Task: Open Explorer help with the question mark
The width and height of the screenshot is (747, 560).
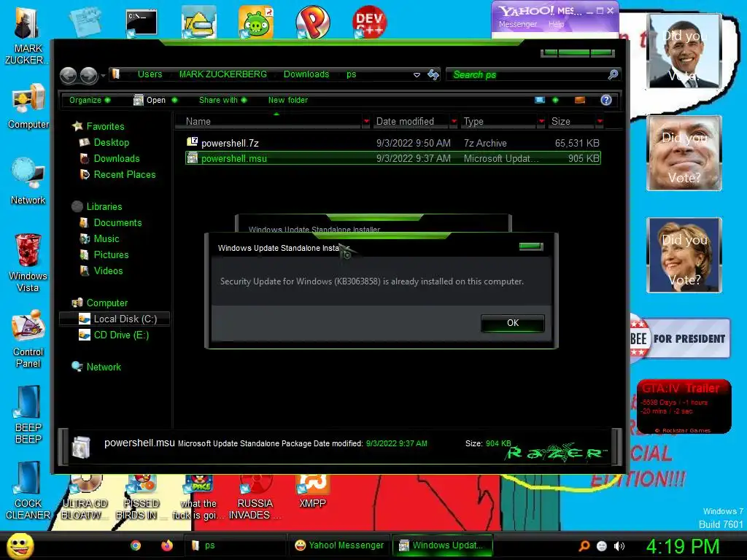Action: pyautogui.click(x=606, y=100)
